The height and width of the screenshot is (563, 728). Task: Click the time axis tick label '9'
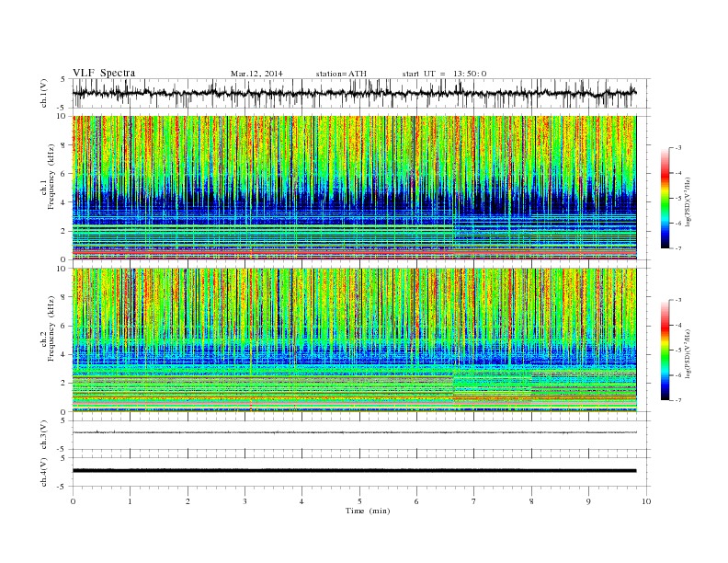pos(588,501)
